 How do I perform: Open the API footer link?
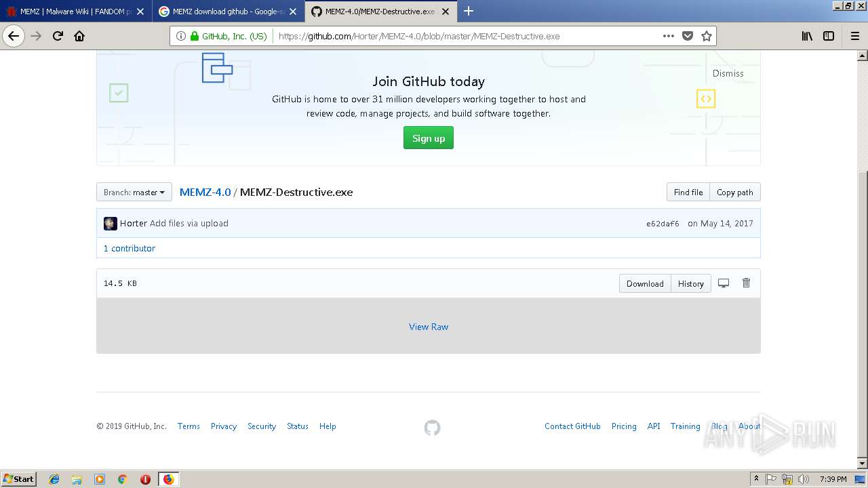click(x=654, y=426)
